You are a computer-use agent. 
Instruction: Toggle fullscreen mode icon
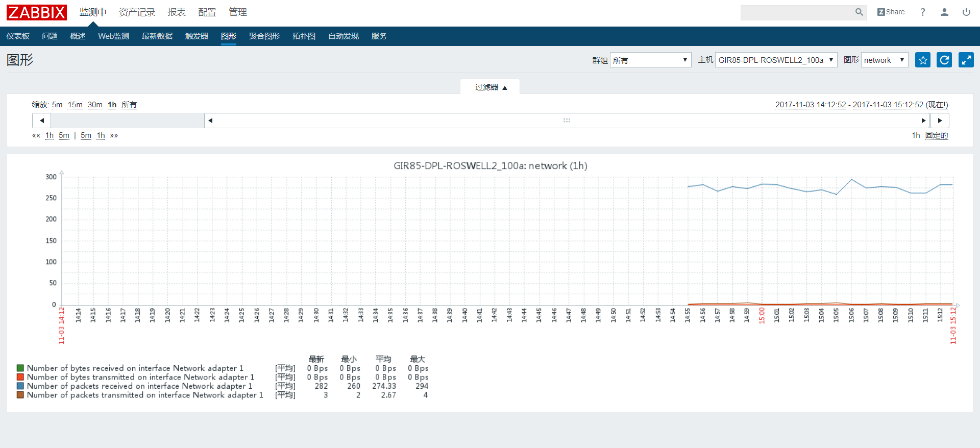tap(966, 60)
